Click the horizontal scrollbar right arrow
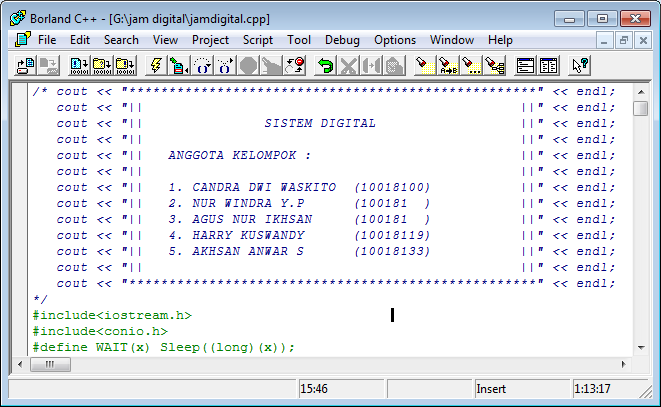661x407 pixels. [x=623, y=364]
